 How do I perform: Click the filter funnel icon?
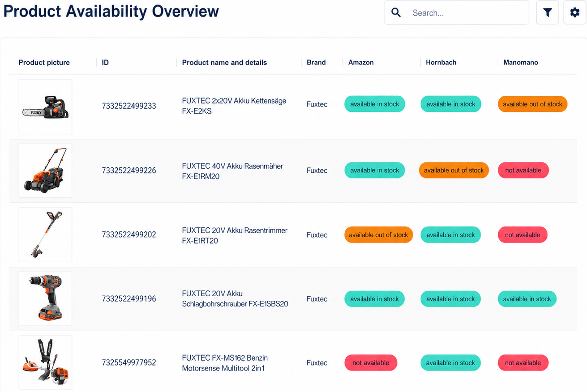point(547,13)
